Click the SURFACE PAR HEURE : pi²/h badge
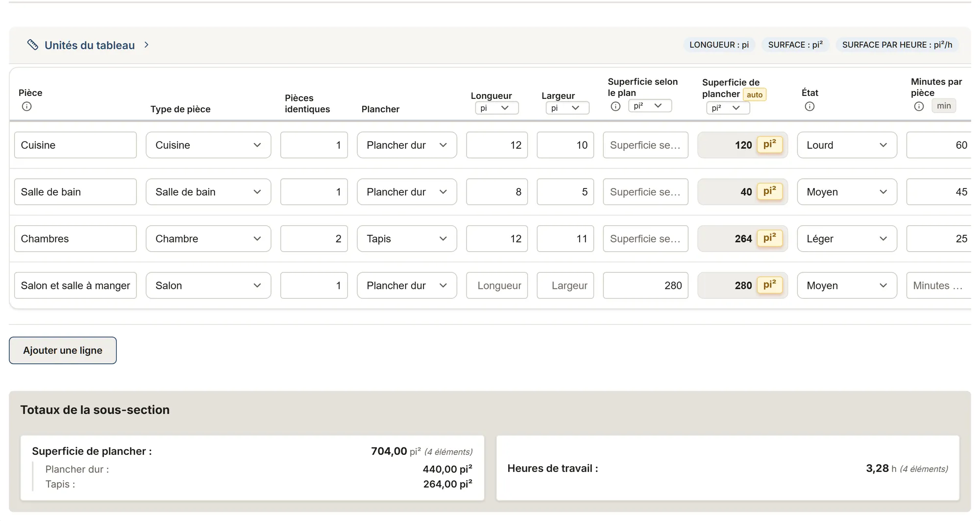 (897, 45)
